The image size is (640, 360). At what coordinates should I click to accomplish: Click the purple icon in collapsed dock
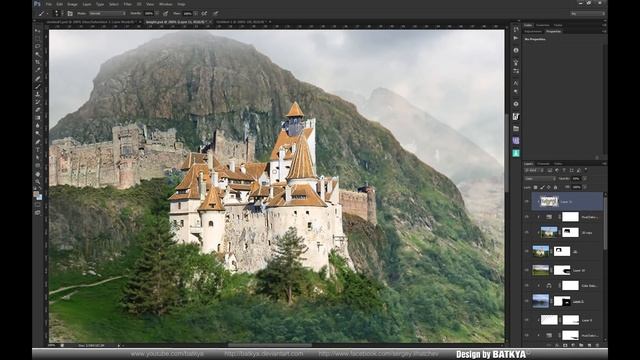point(516,140)
